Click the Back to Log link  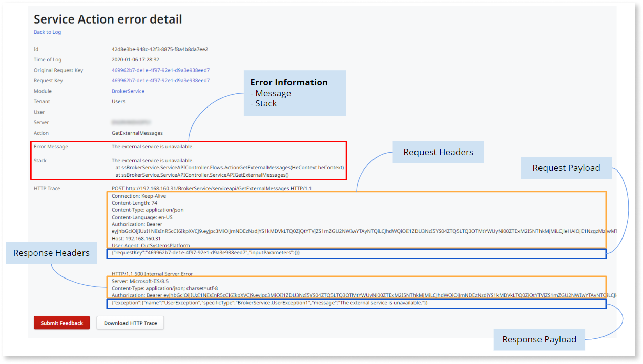[x=47, y=32]
